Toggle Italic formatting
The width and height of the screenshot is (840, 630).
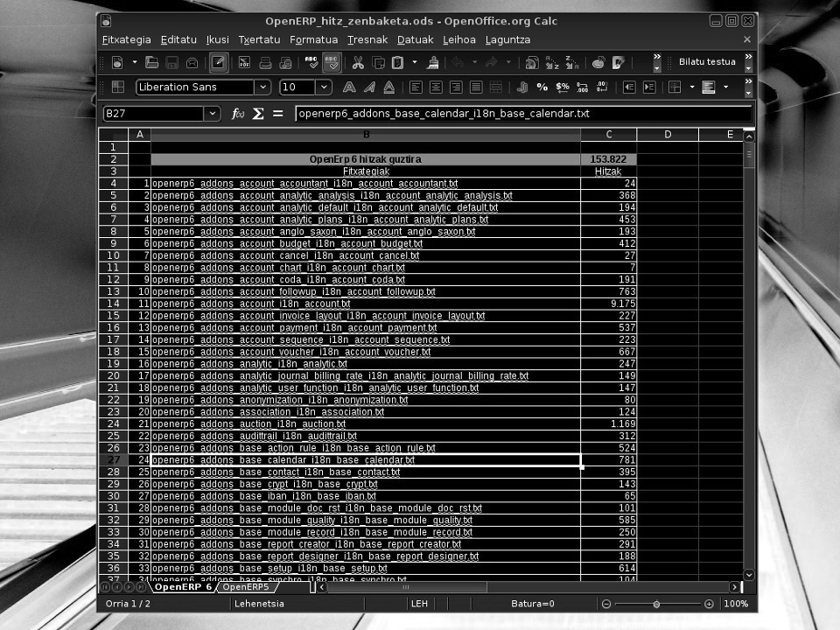point(369,87)
